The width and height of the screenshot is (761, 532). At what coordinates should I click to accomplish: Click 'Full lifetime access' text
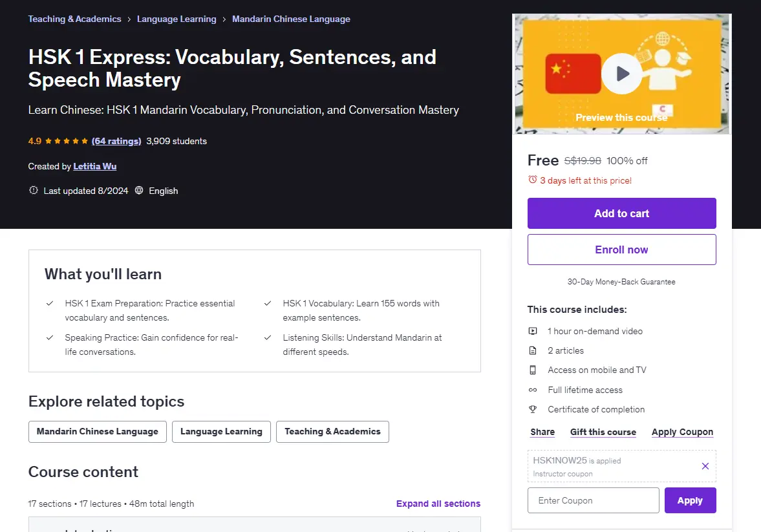585,390
